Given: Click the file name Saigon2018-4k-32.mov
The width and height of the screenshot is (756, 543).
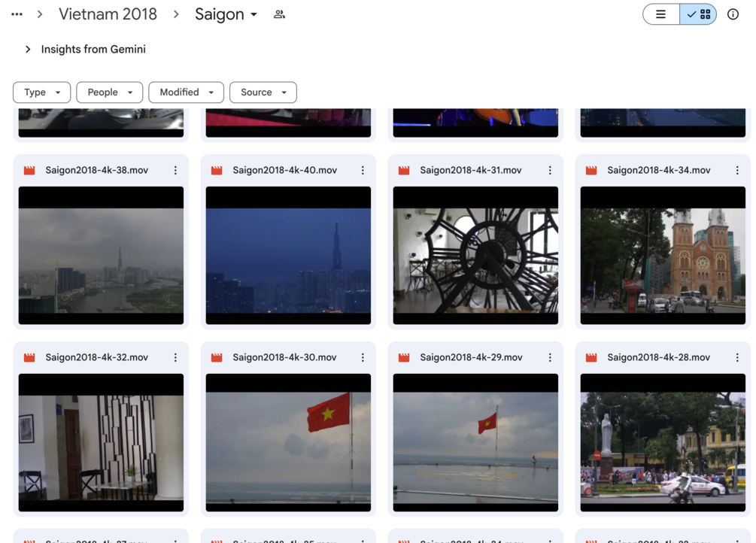Looking at the screenshot, I should coord(97,357).
